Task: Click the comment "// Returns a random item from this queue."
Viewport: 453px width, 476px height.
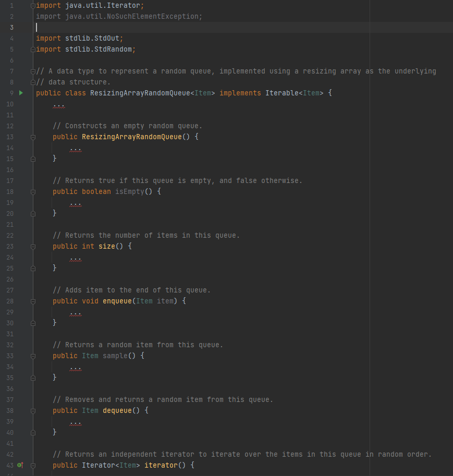Action: (138, 345)
